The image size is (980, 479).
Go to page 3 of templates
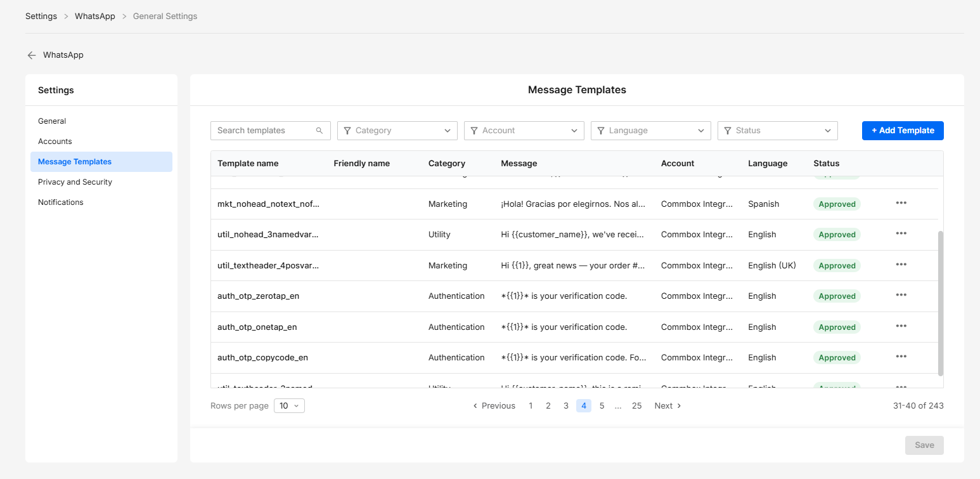click(x=566, y=406)
